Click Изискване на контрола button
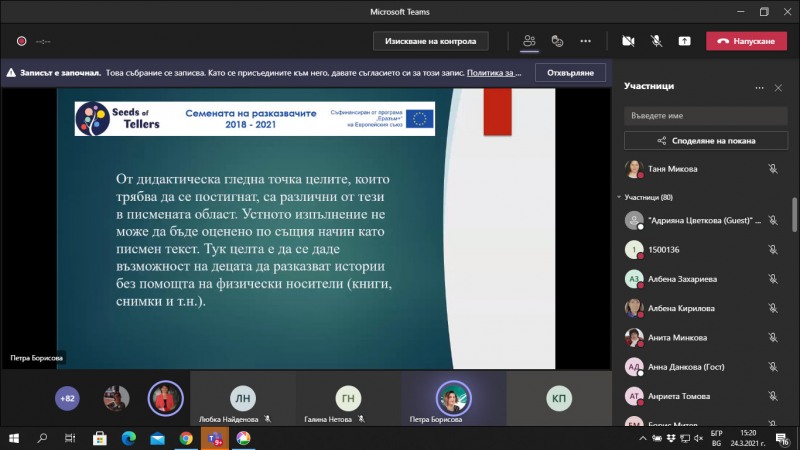 point(431,41)
